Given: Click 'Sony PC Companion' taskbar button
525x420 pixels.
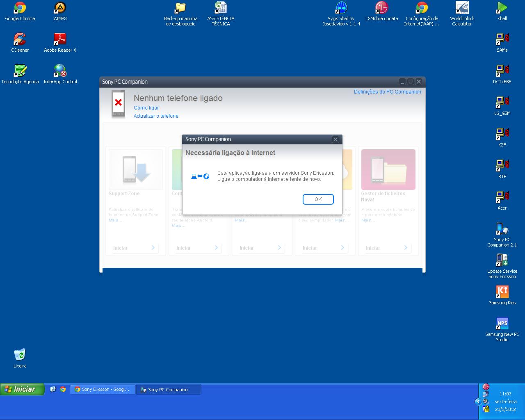Looking at the screenshot, I should coord(169,390).
